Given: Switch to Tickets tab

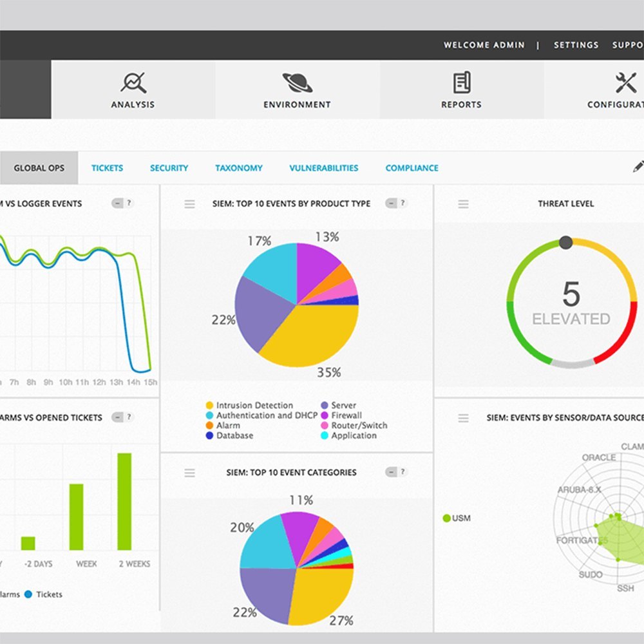Looking at the screenshot, I should 107,168.
